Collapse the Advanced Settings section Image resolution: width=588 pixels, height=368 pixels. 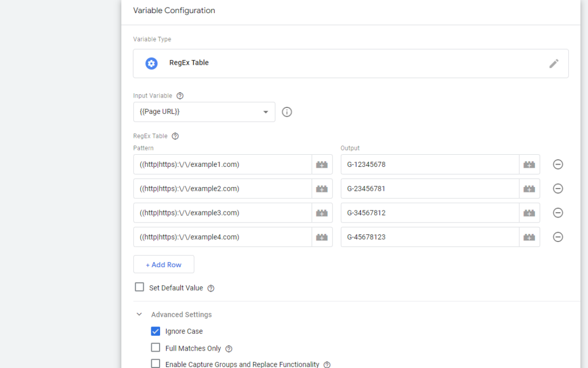pos(139,315)
